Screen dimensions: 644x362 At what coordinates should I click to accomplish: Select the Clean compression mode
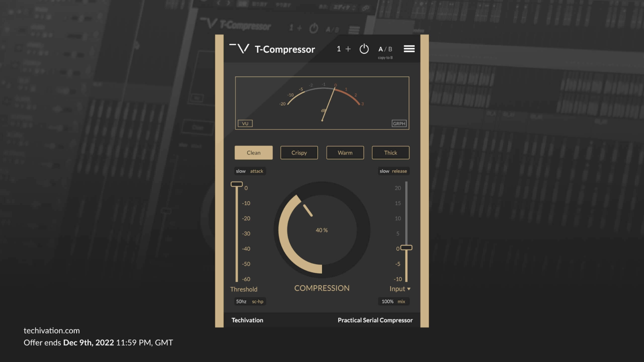click(x=253, y=153)
